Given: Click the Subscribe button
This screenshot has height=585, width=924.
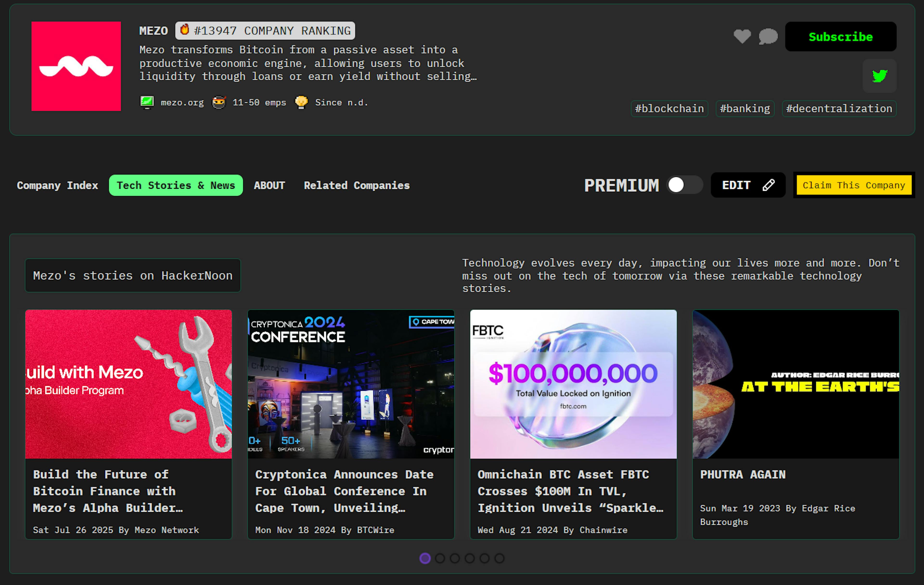Looking at the screenshot, I should click(840, 37).
